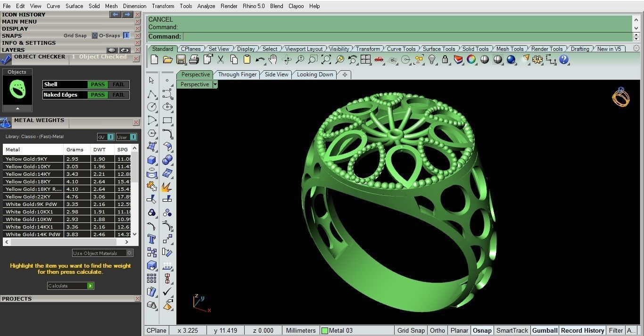Collapse the Objects thumbnail panel arrow
The height and width of the screenshot is (336, 644).
(x=17, y=108)
